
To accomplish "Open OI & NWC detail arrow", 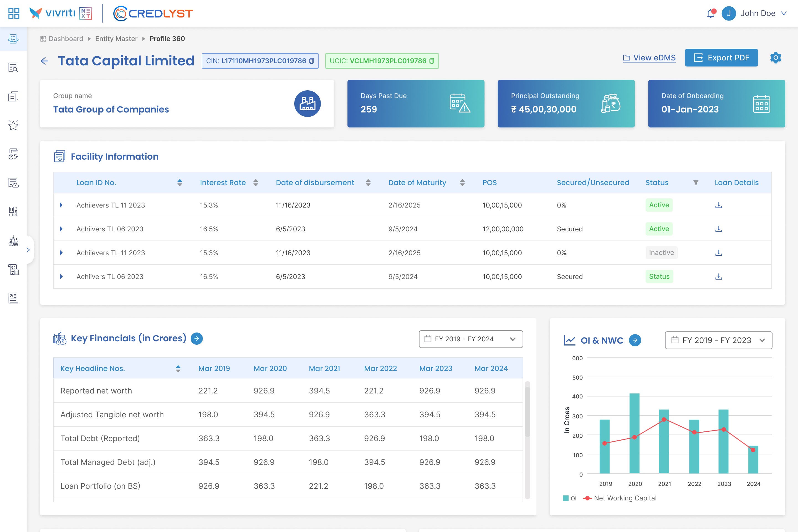I will 635,340.
